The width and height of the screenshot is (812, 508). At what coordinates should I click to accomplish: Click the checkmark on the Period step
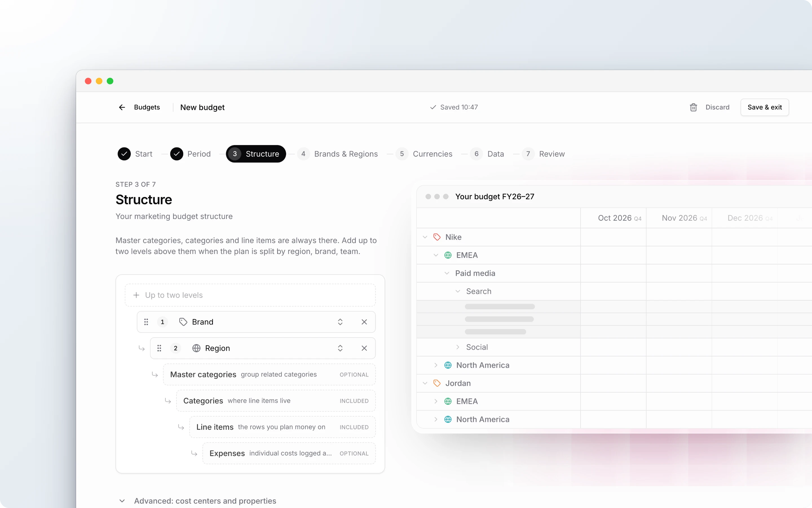click(x=176, y=154)
